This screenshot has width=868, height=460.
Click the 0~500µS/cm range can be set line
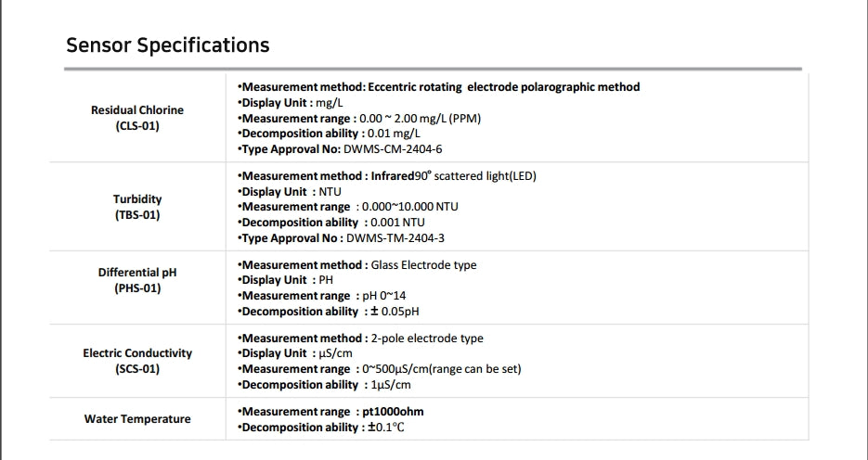point(380,369)
